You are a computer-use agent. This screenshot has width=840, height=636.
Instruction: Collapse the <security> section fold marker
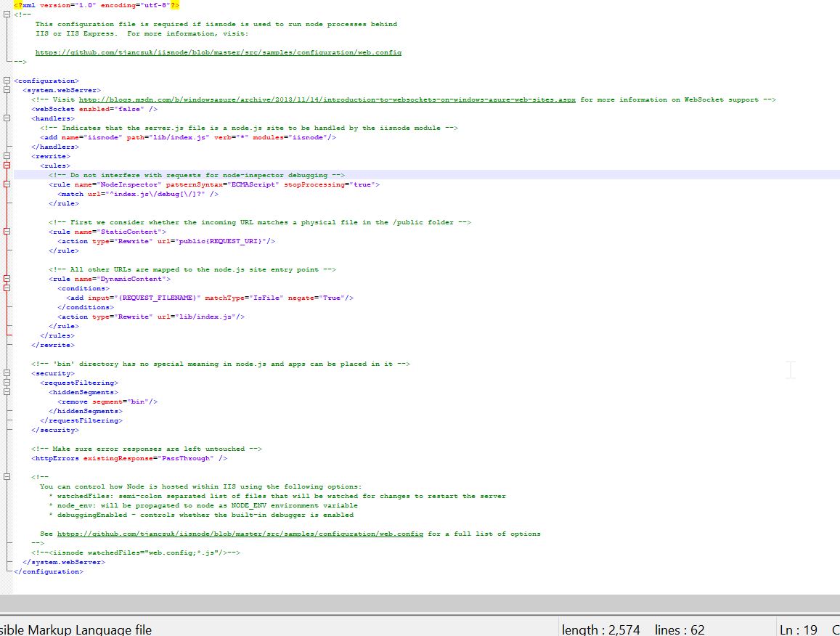point(7,373)
